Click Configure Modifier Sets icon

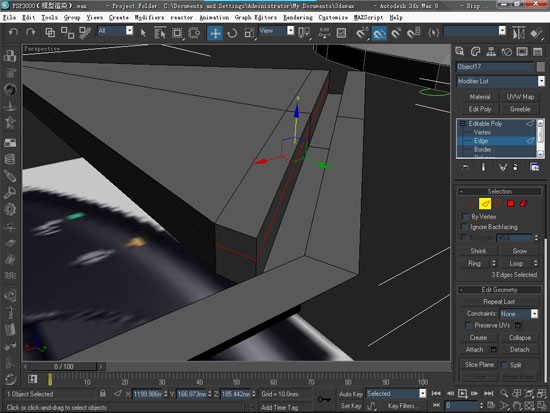click(534, 167)
